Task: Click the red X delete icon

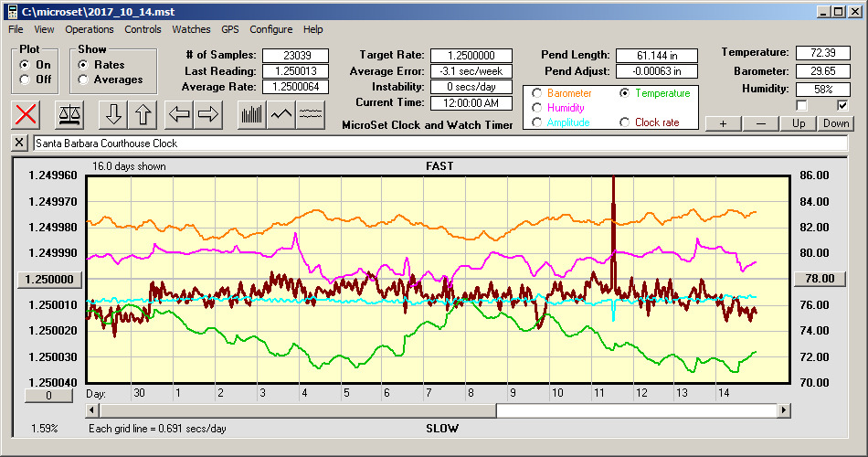Action: click(26, 114)
